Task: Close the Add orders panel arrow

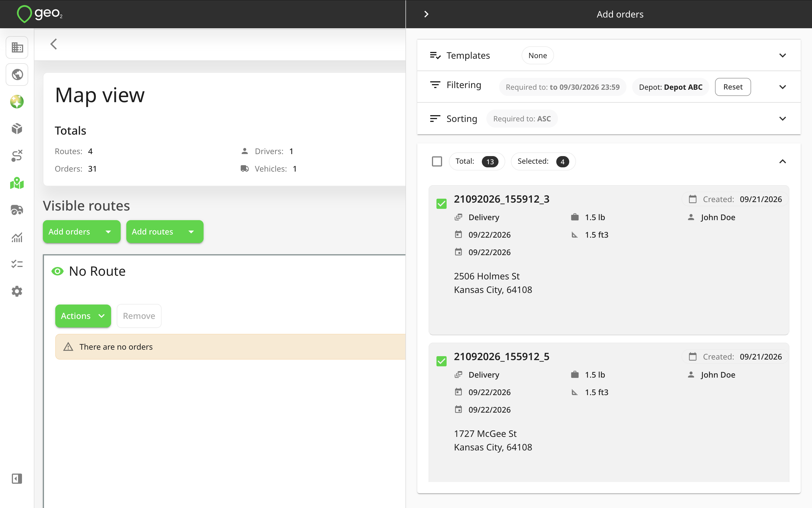Action: click(x=426, y=14)
